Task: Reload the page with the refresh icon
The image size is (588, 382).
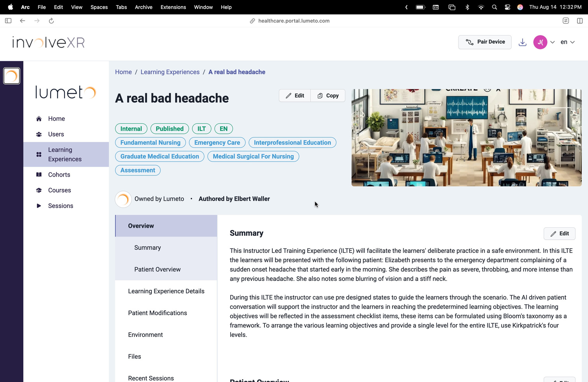Action: click(51, 21)
